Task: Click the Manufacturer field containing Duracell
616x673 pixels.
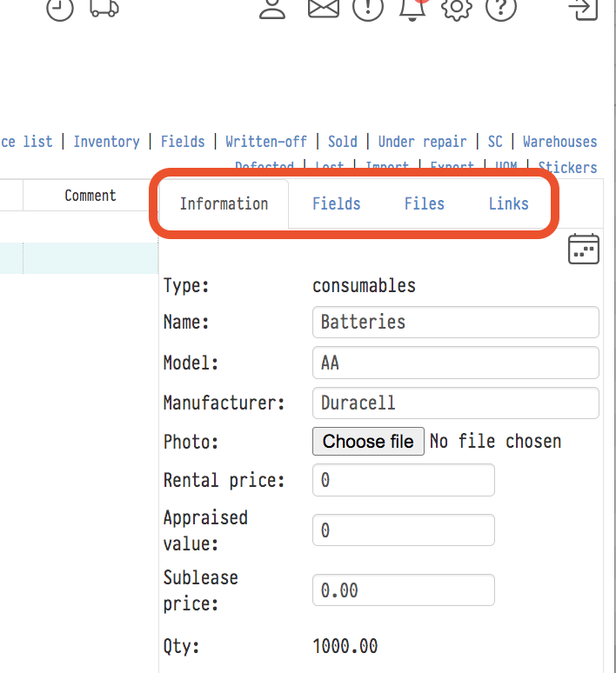Action: (x=455, y=403)
